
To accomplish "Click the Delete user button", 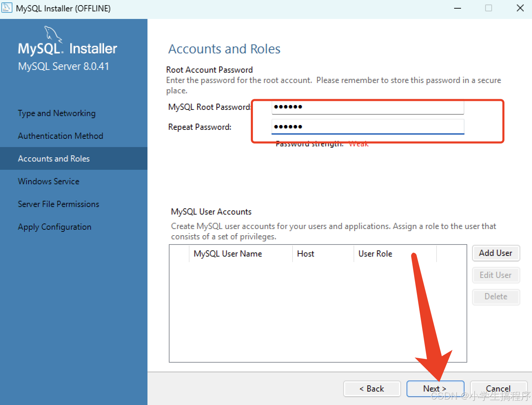I will point(495,297).
